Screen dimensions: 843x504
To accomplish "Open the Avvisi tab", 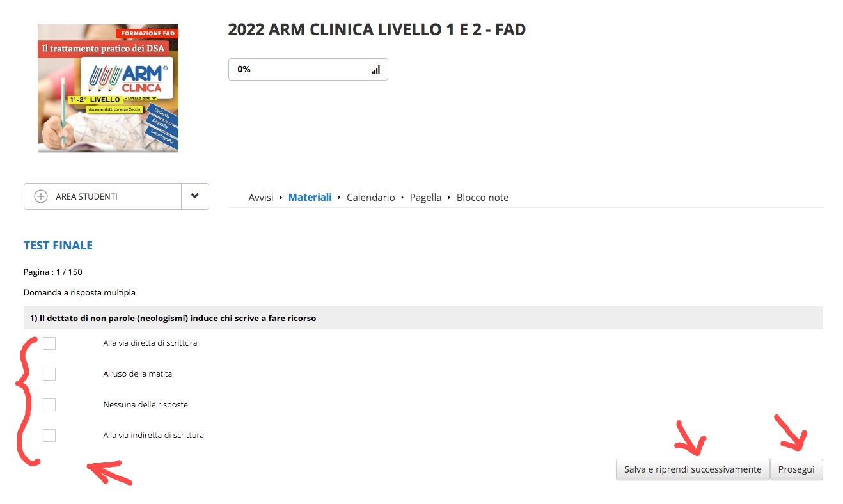I will (261, 198).
